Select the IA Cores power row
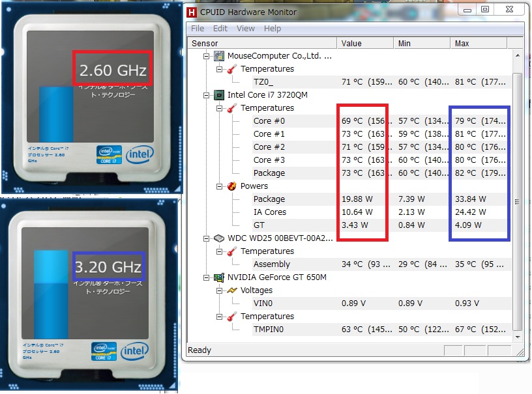532x394 pixels. click(381, 212)
